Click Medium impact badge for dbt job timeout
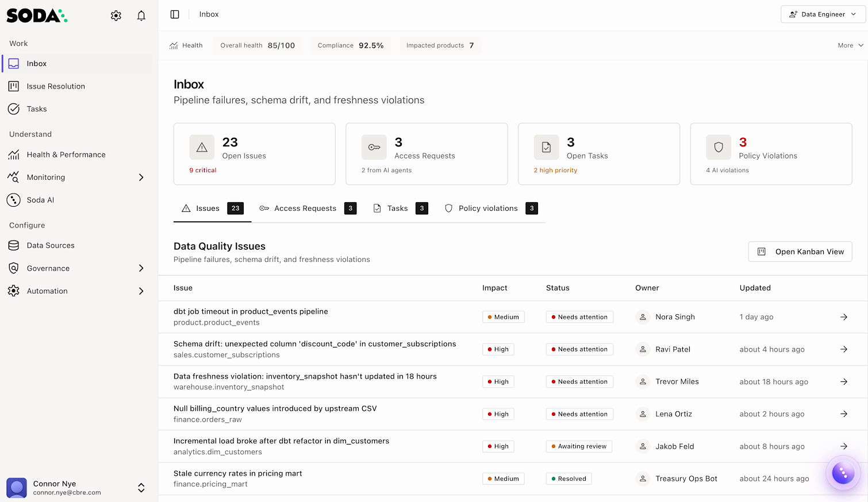 click(503, 317)
